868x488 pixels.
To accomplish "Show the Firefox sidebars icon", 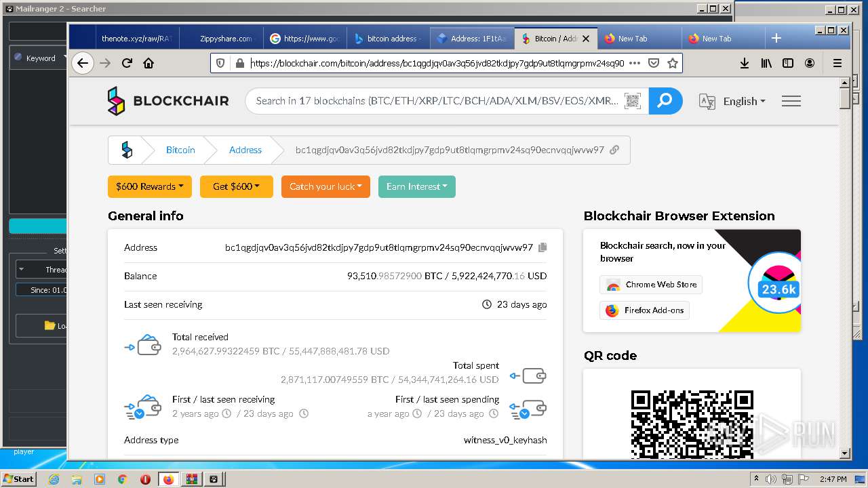I will (x=788, y=63).
